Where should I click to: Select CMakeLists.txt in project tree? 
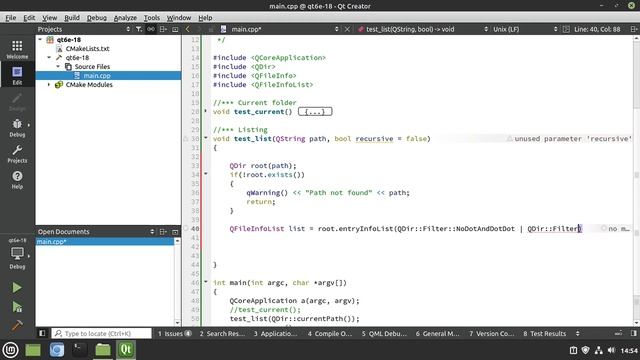(x=87, y=49)
